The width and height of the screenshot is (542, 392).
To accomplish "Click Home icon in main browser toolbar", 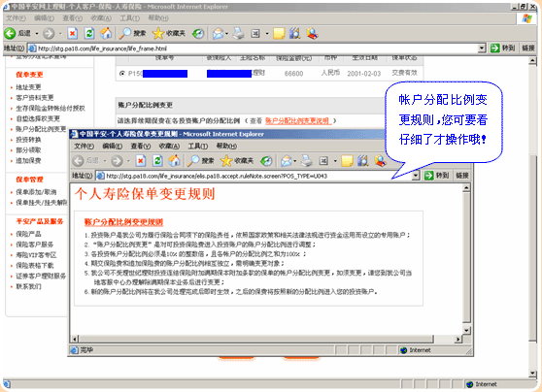I will (x=106, y=34).
